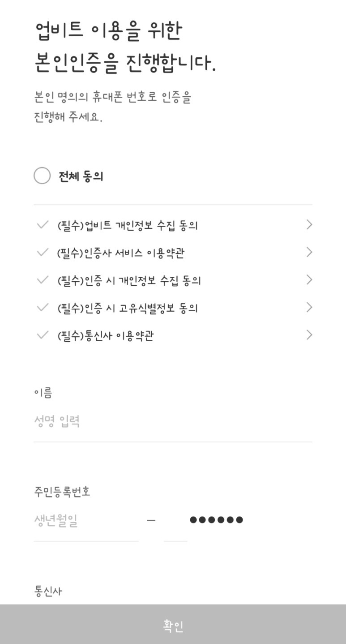Open the (필수)인증사 서비스 이용약관 text

click(x=121, y=253)
